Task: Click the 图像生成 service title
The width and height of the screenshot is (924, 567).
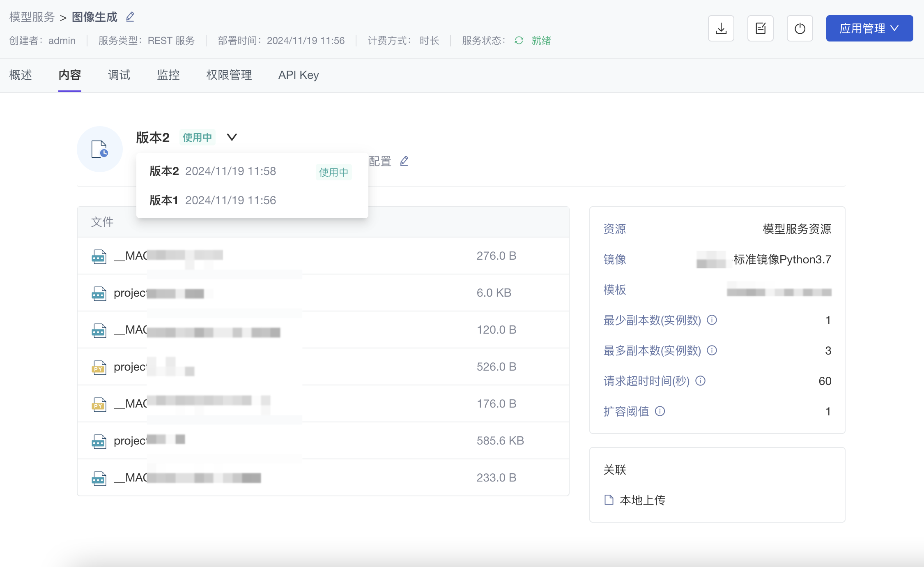Action: 94,17
